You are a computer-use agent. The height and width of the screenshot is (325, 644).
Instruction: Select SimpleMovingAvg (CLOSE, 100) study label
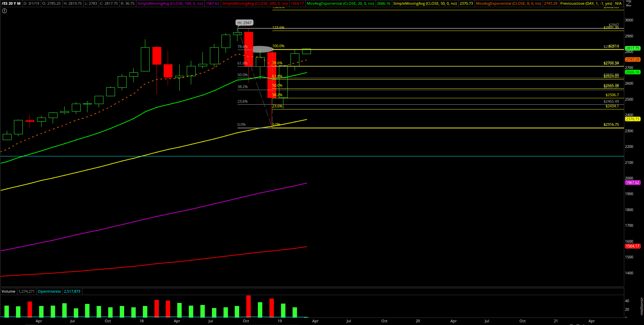[170, 3]
